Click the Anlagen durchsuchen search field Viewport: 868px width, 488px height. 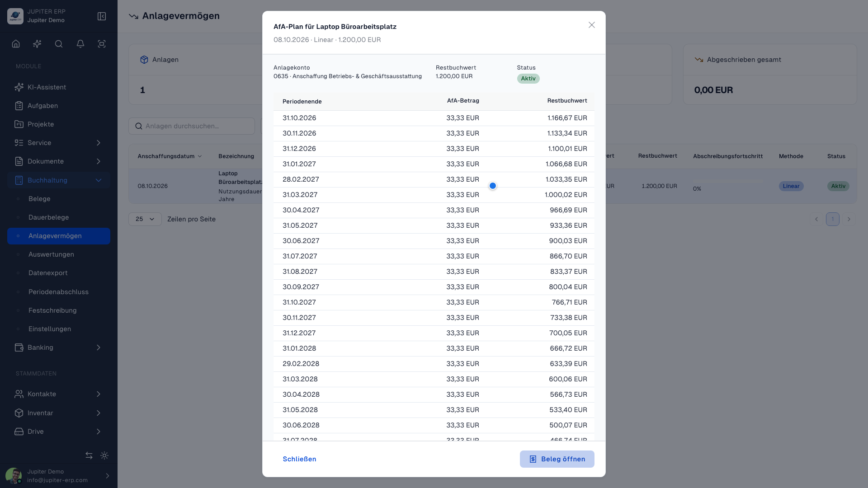point(192,126)
